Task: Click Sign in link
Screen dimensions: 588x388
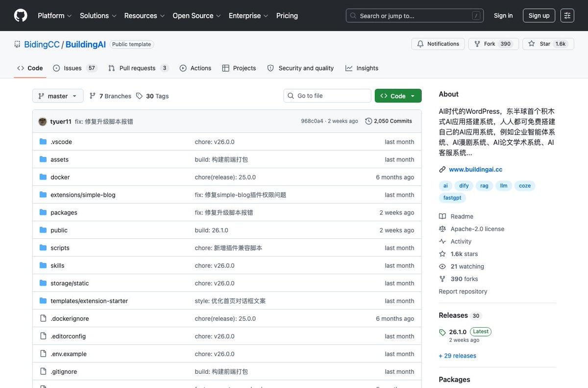Action: (x=503, y=16)
